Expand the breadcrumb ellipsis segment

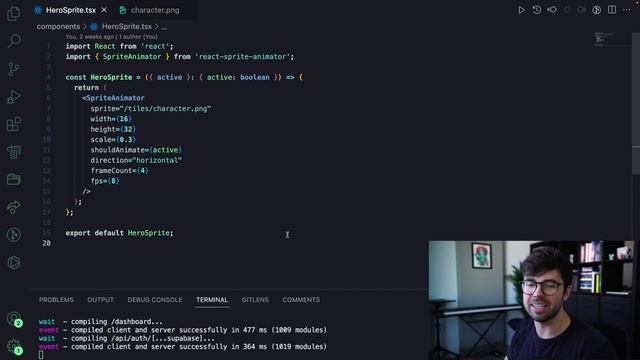click(164, 27)
